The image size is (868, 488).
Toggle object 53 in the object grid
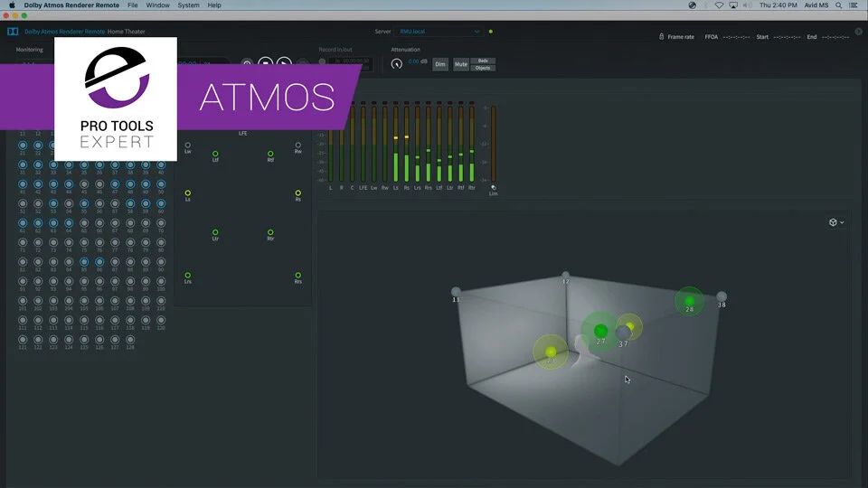[x=53, y=203]
